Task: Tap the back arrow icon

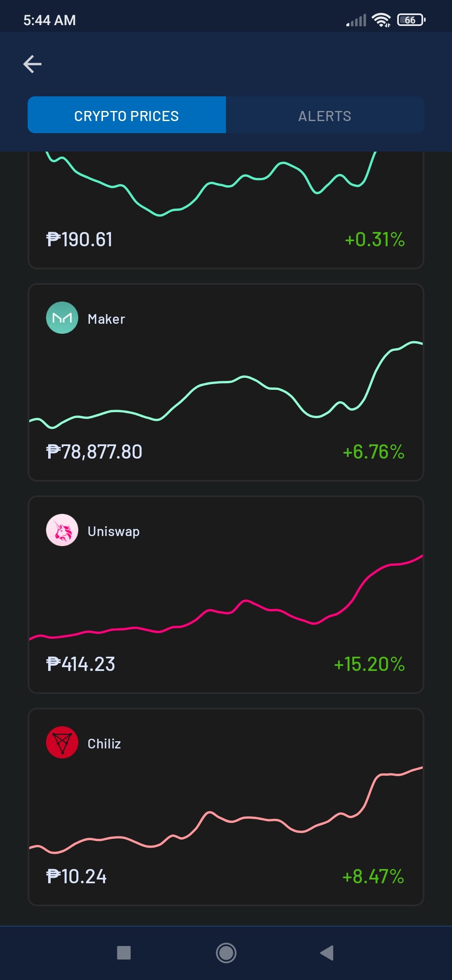Action: tap(32, 64)
